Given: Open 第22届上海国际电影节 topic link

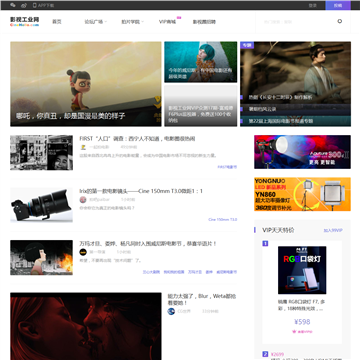Looking at the screenshot, I should pyautogui.click(x=281, y=121).
